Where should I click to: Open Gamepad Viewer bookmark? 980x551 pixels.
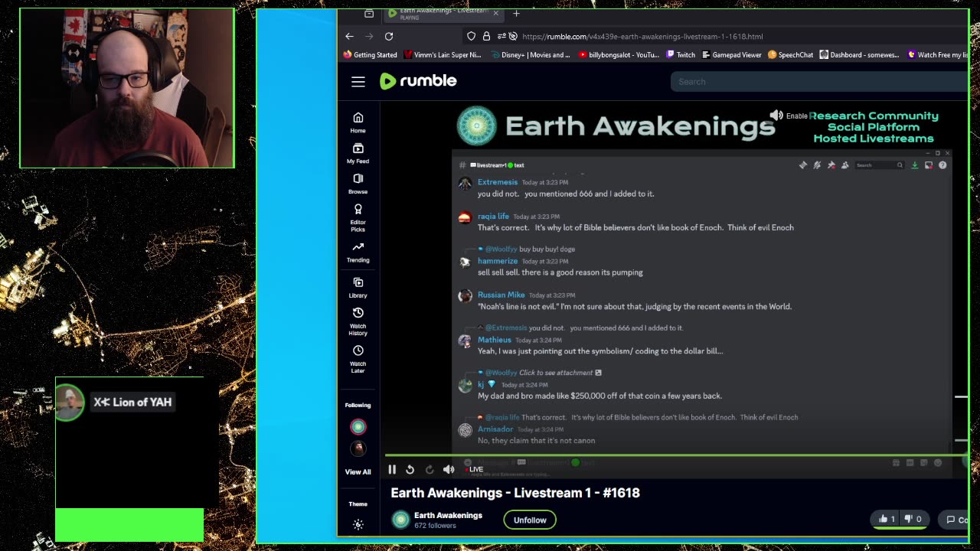click(731, 55)
